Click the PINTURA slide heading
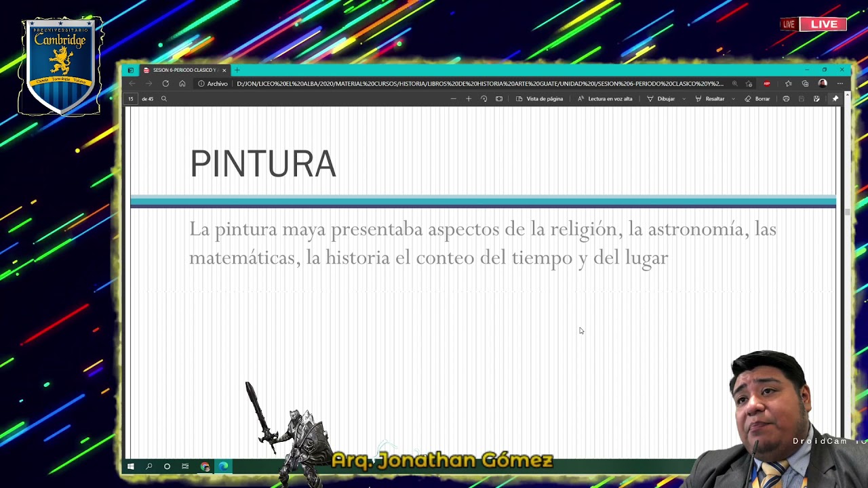Image resolution: width=868 pixels, height=488 pixels. point(263,164)
